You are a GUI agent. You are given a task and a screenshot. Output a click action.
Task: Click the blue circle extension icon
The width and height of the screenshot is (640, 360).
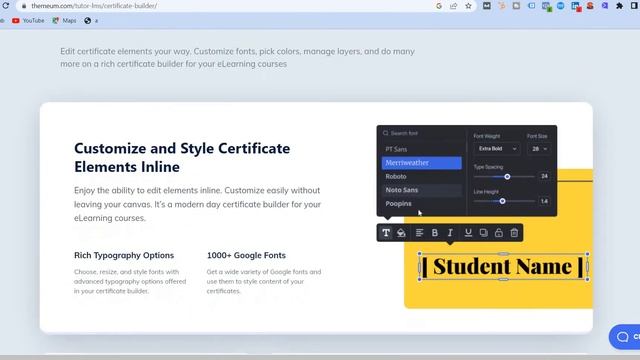pos(561,6)
